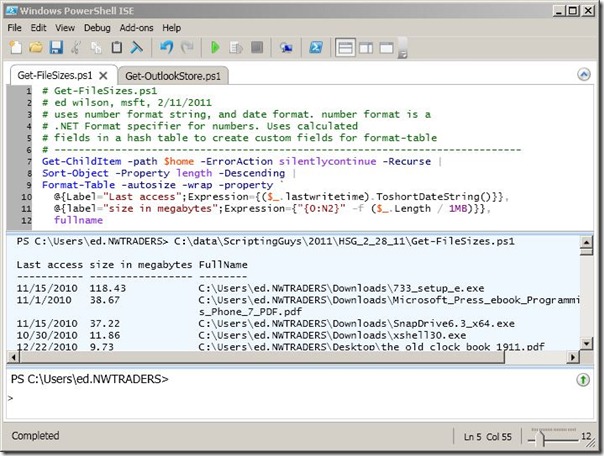This screenshot has height=456, width=604.
Task: Click the 'Ln 5 Col 55' status indicator
Action: [x=488, y=437]
